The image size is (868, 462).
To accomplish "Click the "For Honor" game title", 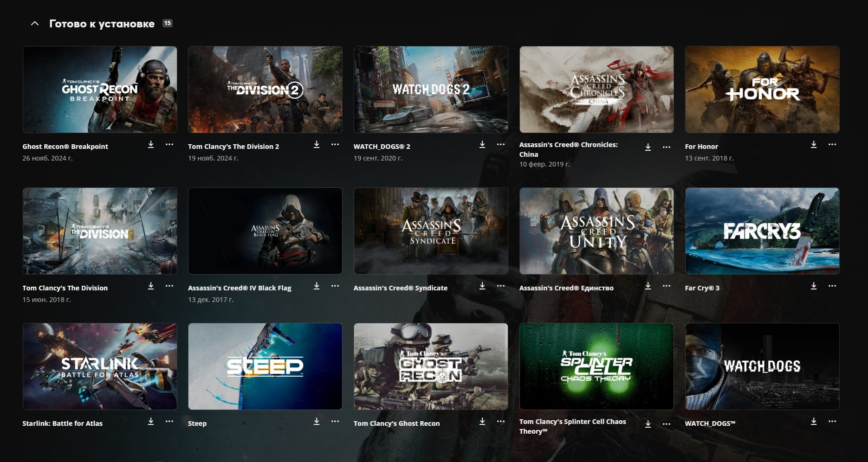I will tap(701, 147).
